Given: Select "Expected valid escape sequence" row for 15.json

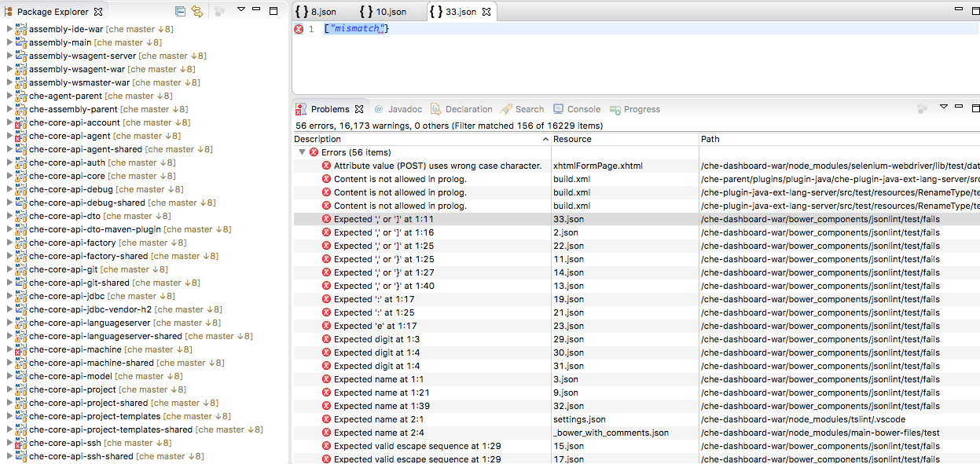Looking at the screenshot, I should pos(637,446).
